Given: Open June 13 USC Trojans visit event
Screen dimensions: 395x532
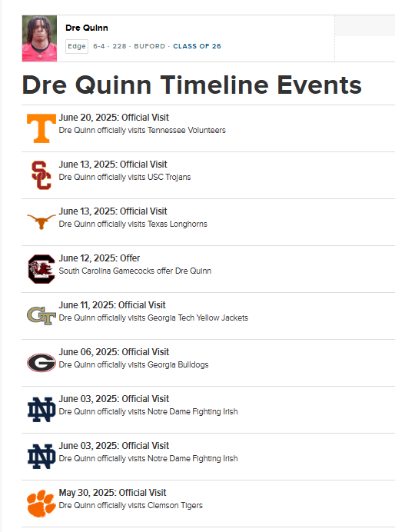Looking at the screenshot, I should pos(208,175).
